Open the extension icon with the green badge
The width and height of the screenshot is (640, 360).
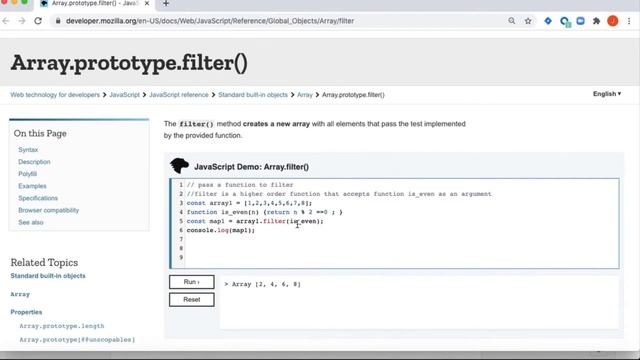point(565,21)
